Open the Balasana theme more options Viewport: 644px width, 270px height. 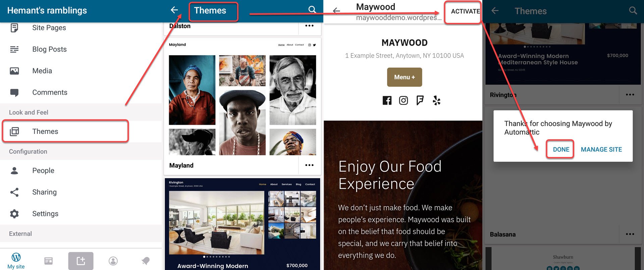click(x=630, y=234)
